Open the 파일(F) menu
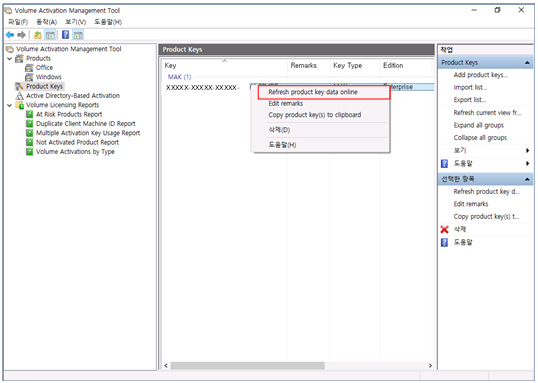This screenshot has height=383, width=538. [x=18, y=22]
